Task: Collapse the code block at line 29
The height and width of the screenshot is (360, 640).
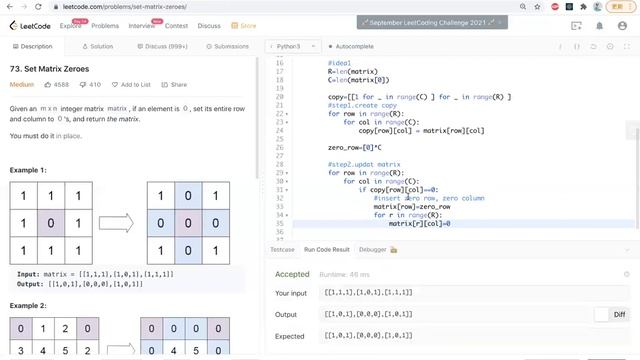Action: [x=287, y=173]
